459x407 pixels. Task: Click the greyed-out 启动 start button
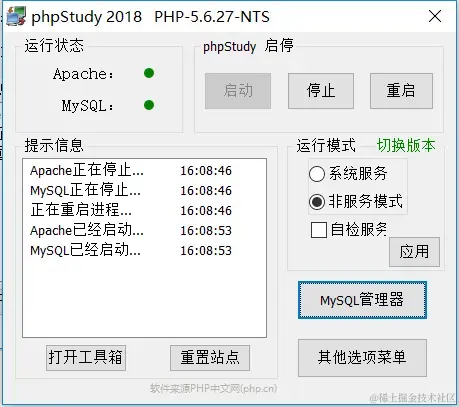(238, 91)
